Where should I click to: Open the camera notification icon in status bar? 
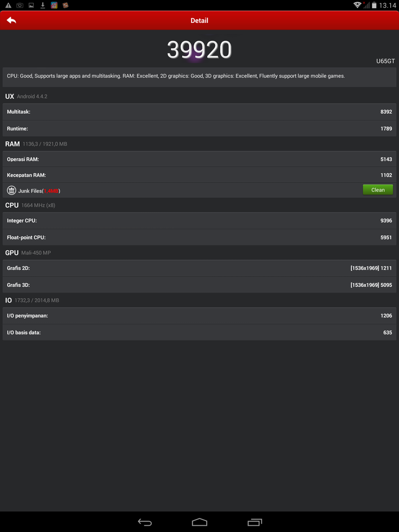click(20, 5)
